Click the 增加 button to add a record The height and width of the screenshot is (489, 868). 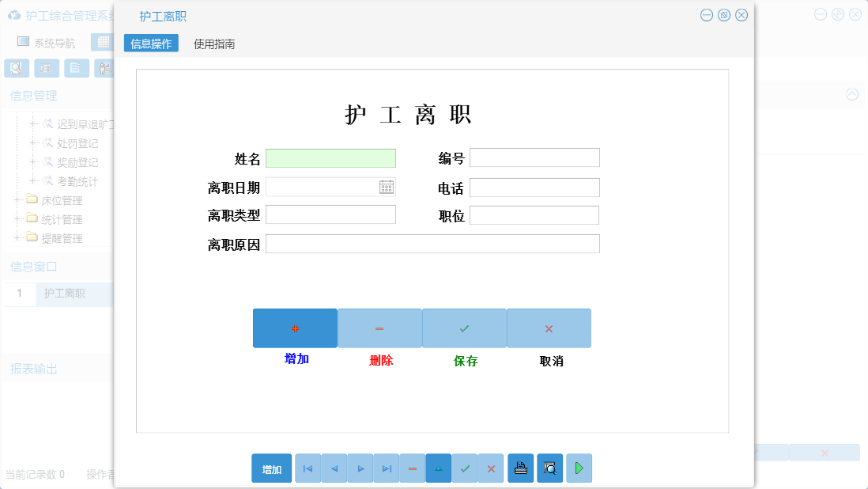(x=295, y=328)
